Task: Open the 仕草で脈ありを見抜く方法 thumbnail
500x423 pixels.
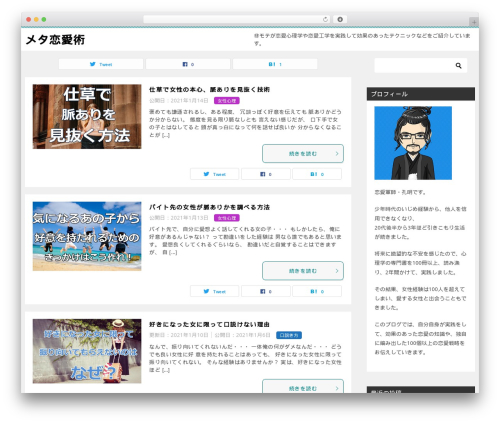Action: 87,117
